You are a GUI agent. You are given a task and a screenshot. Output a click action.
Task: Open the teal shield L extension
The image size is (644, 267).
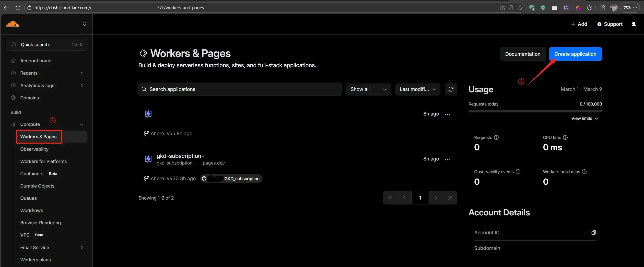543,8
